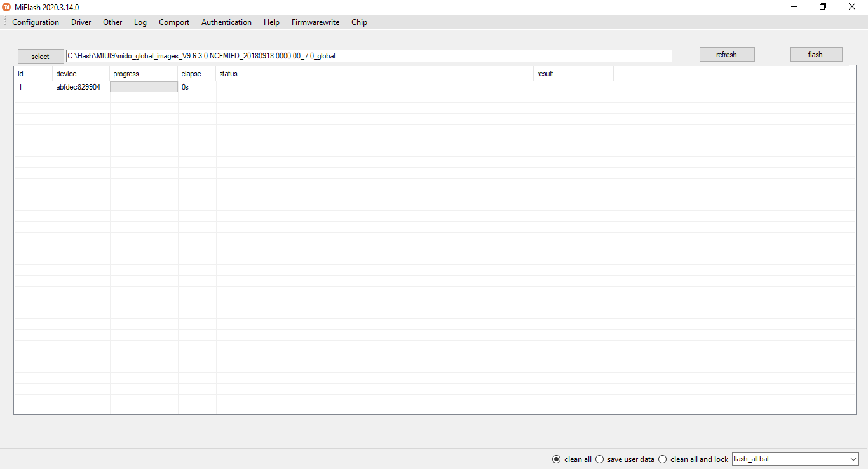Open the Comport menu

(174, 22)
